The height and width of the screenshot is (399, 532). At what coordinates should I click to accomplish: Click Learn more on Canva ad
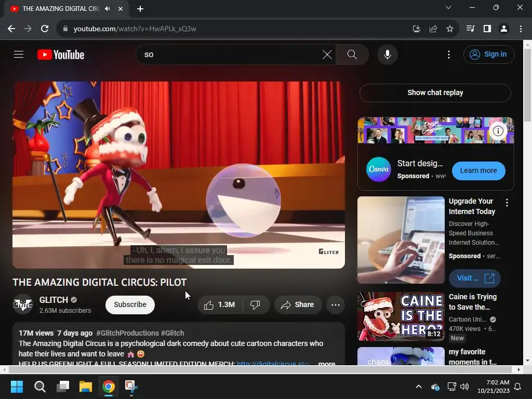click(478, 170)
